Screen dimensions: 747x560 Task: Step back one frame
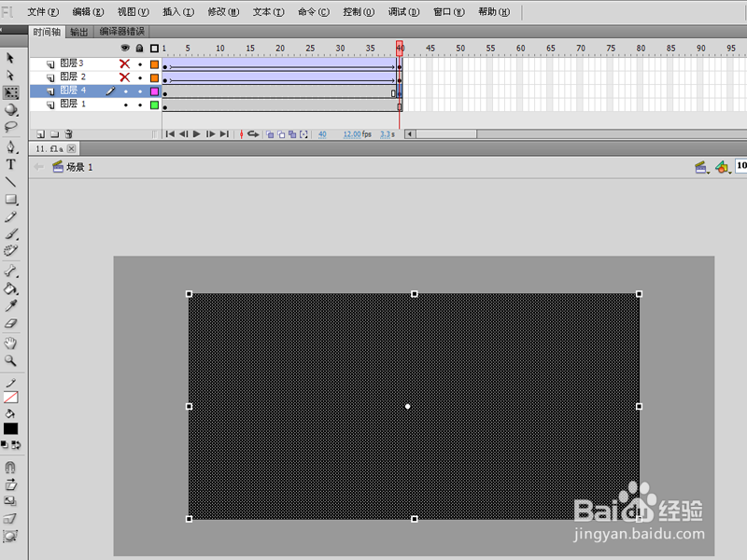coord(183,134)
